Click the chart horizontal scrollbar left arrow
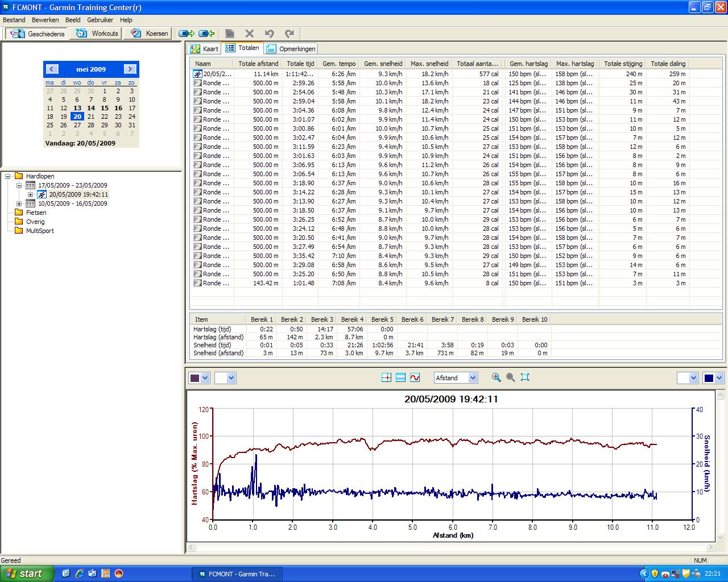This screenshot has width=728, height=582. click(x=192, y=547)
